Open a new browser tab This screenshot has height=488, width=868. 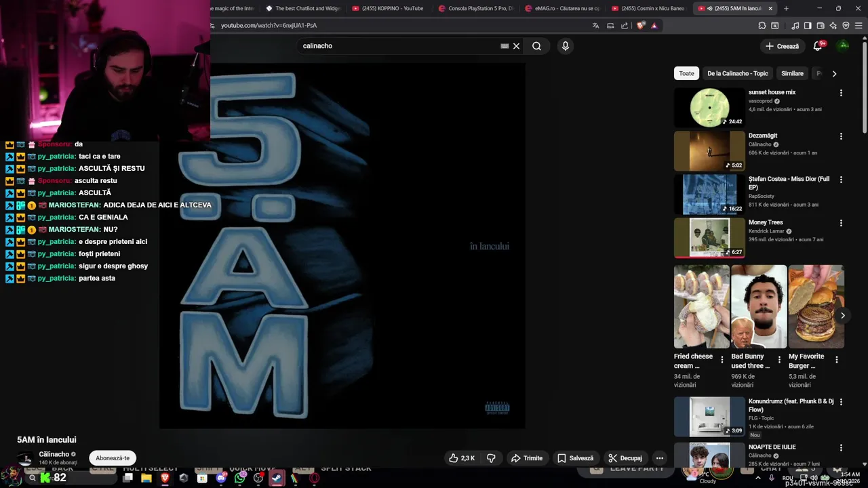click(x=786, y=9)
